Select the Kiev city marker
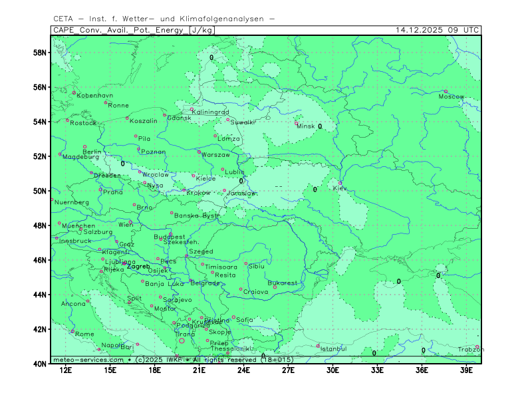Image resolution: width=532 pixels, height=399 pixels. coord(340,183)
